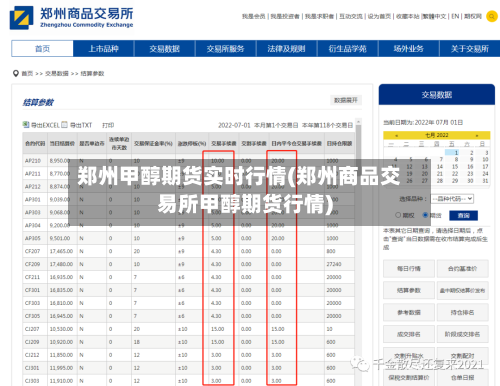Click the 17,480.00 settlement price cell
Screen dimensions: 500x386
coord(61,264)
